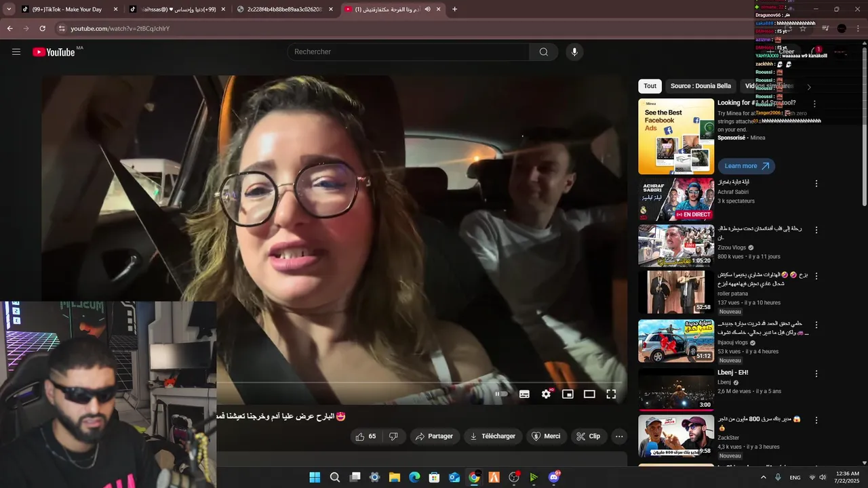Open Outlook from the taskbar
The image size is (868, 488).
pos(454,477)
